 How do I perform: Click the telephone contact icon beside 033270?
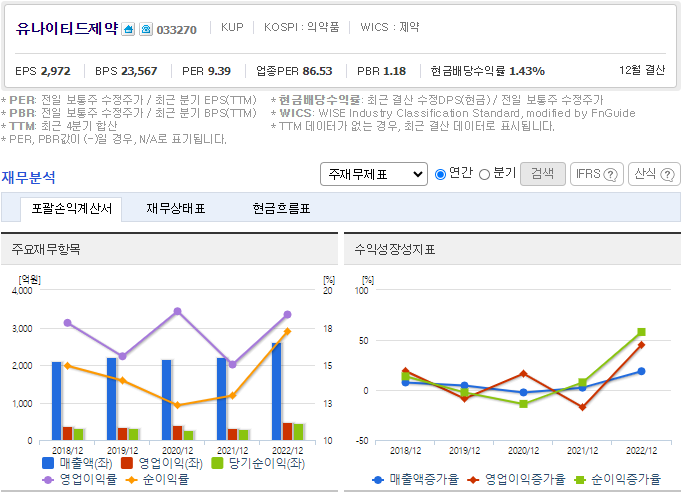coord(146,29)
